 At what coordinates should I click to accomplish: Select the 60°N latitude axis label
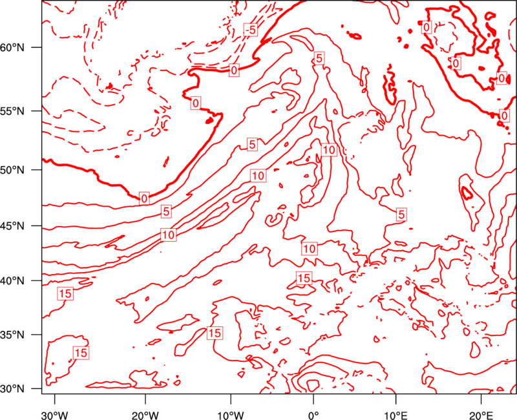click(12, 47)
